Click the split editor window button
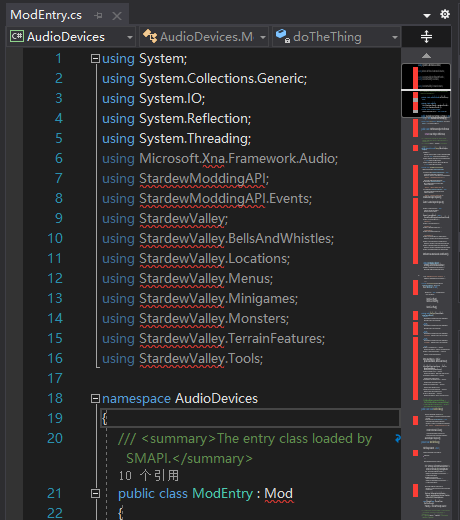Viewport: 460px width, 520px height. [426, 37]
